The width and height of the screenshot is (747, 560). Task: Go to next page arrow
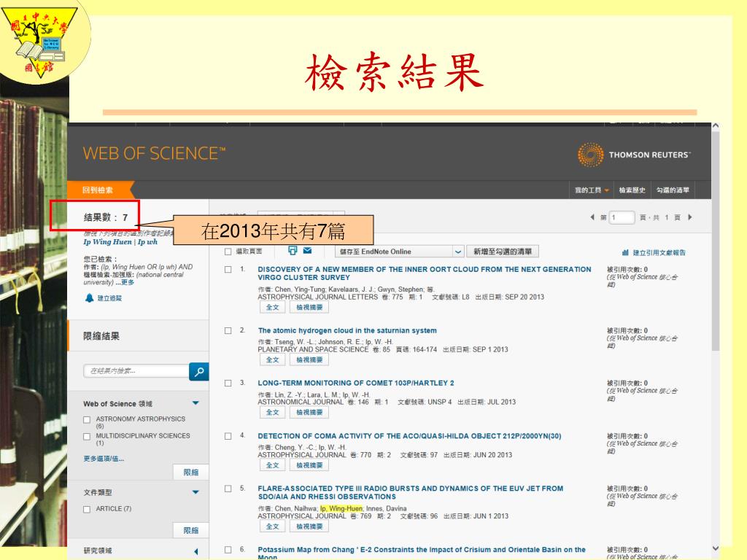pyautogui.click(x=690, y=217)
